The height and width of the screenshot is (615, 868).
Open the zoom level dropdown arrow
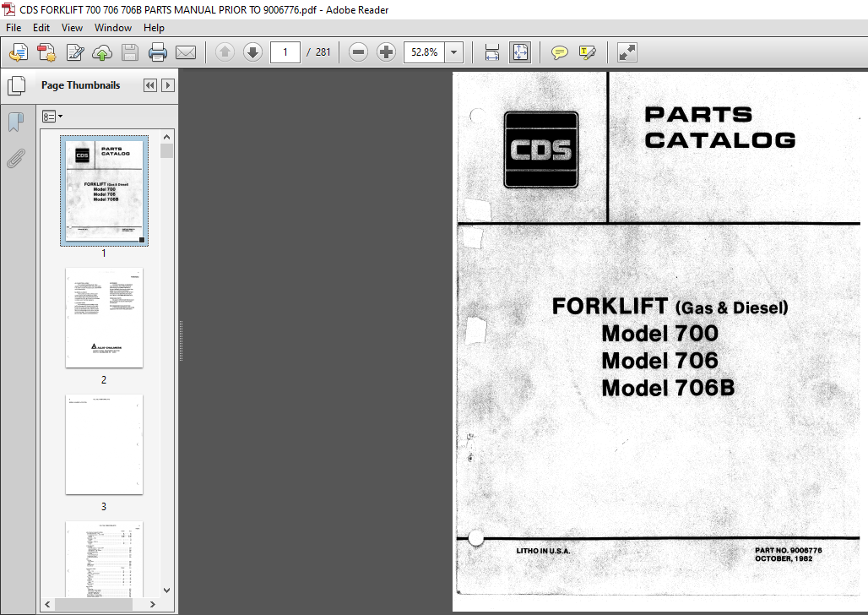click(454, 52)
